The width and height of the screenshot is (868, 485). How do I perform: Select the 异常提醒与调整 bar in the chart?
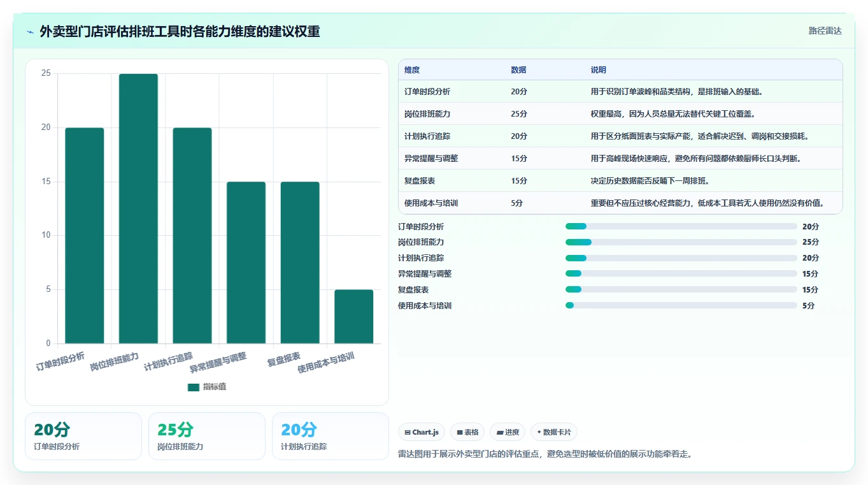click(x=246, y=263)
